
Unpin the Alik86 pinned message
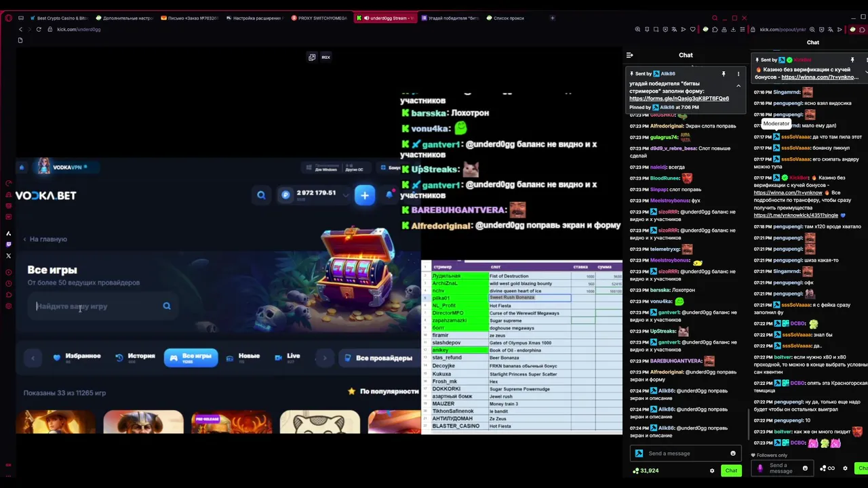(x=724, y=73)
